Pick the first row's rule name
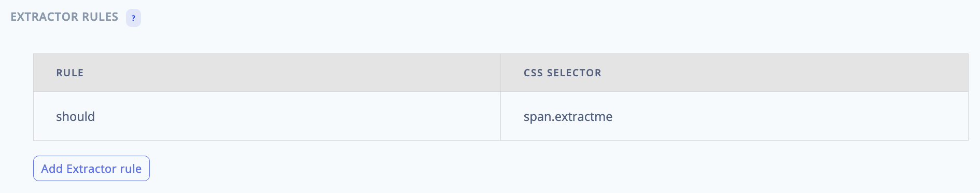Image resolution: width=980 pixels, height=193 pixels. (x=75, y=116)
